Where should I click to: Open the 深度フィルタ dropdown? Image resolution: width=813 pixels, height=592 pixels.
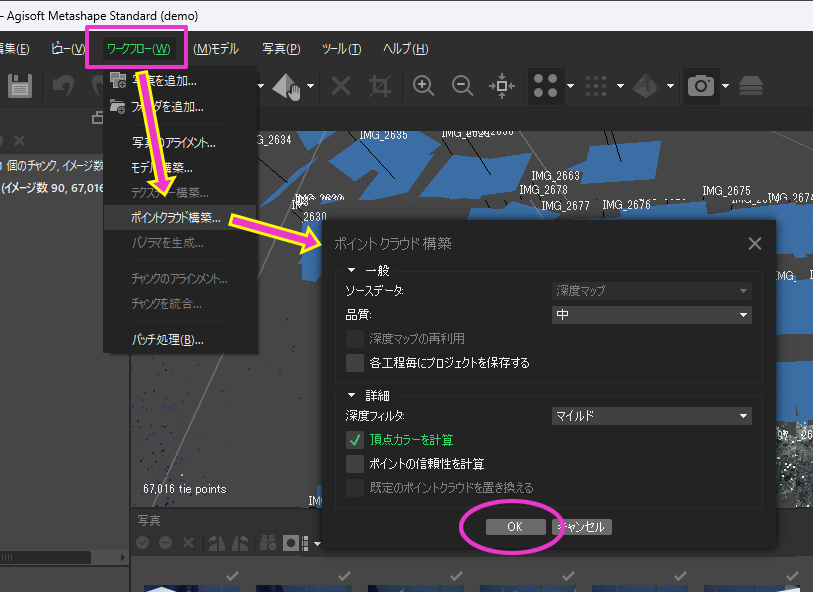tap(652, 416)
